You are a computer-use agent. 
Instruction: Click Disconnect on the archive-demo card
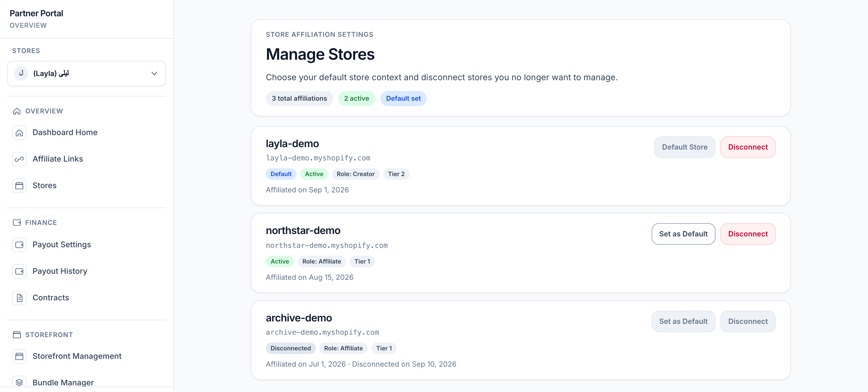[748, 321]
